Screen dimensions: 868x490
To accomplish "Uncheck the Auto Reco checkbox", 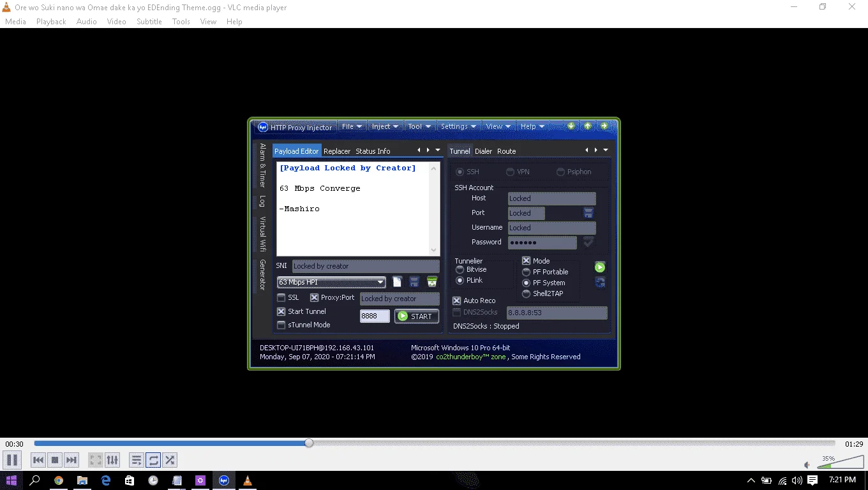I will click(456, 301).
